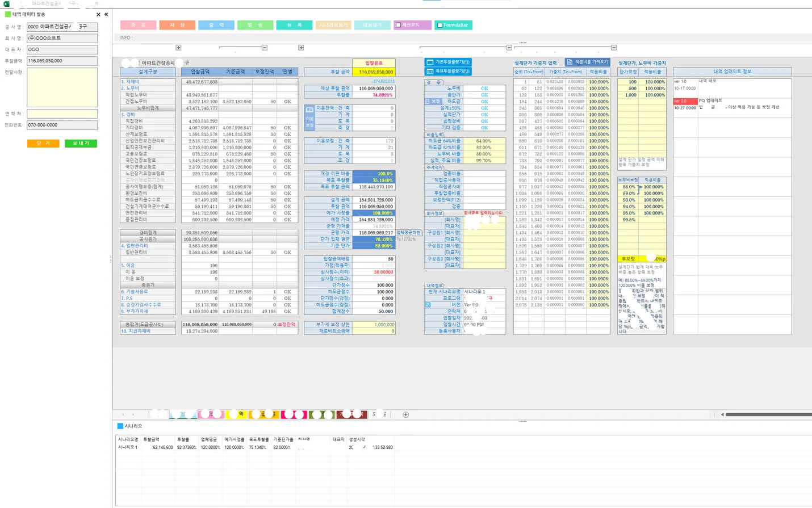Collapse column group minus above 설계단가 가중치 입력
This screenshot has width=812, height=508.
(x=509, y=48)
